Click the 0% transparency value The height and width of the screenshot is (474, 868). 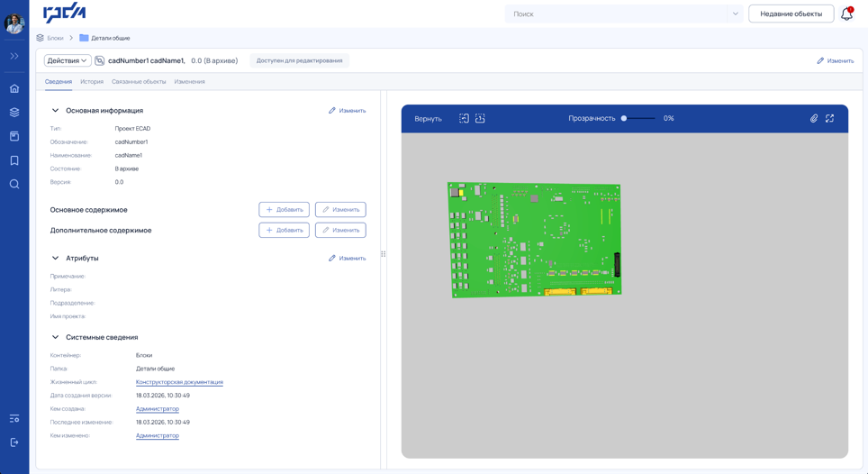point(669,119)
